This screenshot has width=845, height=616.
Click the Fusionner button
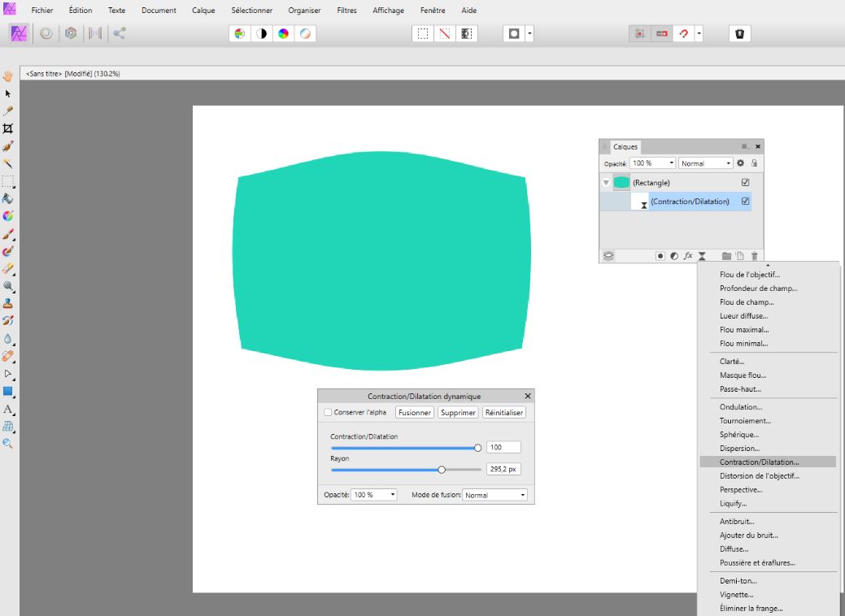(415, 413)
